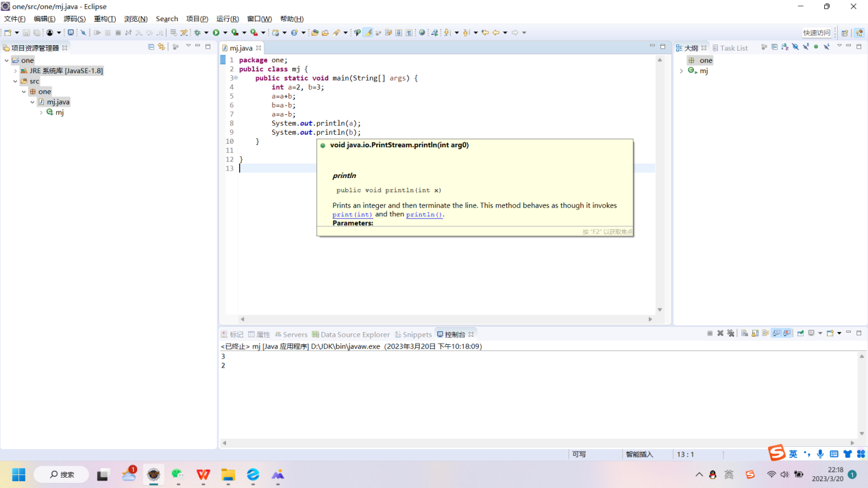This screenshot has height=488, width=868.
Task: Click 快速访问 quick access field
Action: [x=817, y=32]
